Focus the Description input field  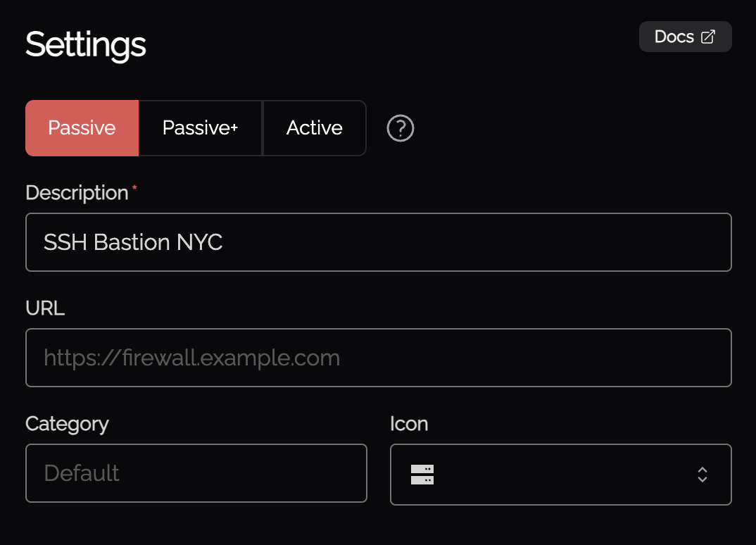(378, 242)
